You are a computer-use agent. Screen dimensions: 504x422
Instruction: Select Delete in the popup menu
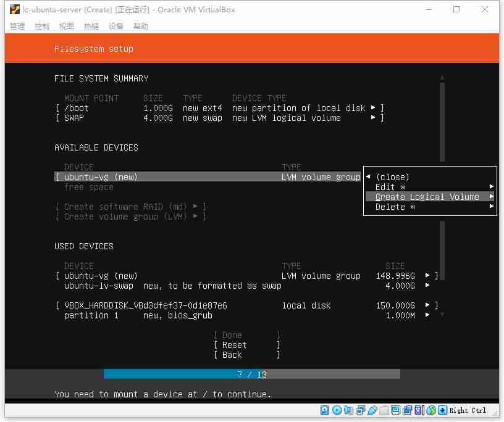430,207
